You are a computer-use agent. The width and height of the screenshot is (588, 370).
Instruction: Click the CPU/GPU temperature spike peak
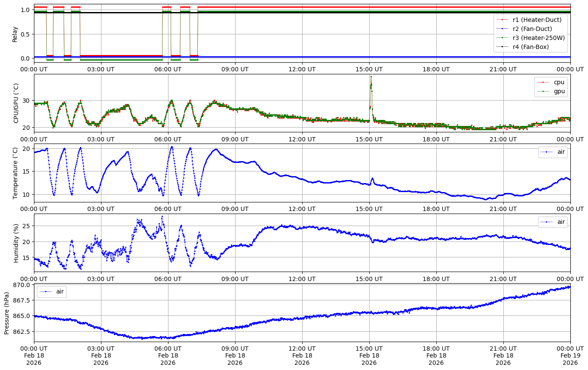pyautogui.click(x=371, y=77)
